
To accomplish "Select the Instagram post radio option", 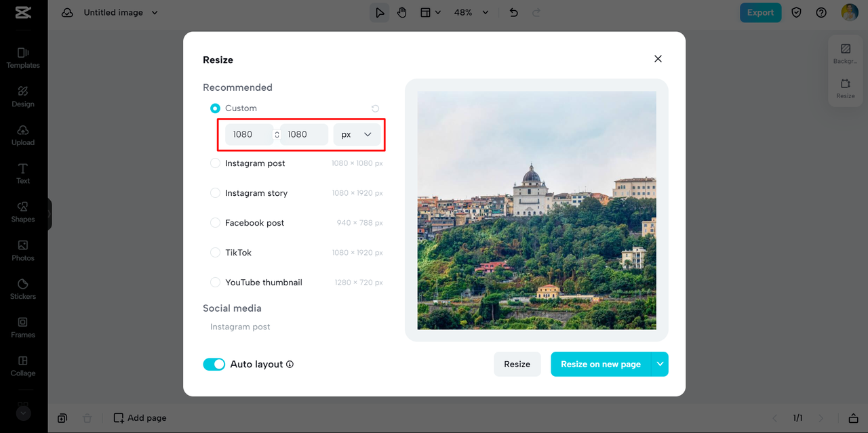I will tap(215, 163).
